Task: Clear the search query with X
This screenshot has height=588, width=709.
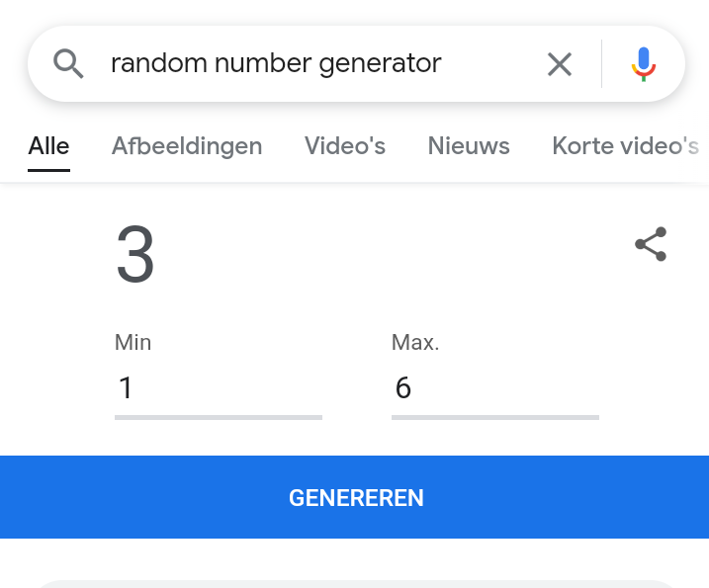Action: click(560, 64)
